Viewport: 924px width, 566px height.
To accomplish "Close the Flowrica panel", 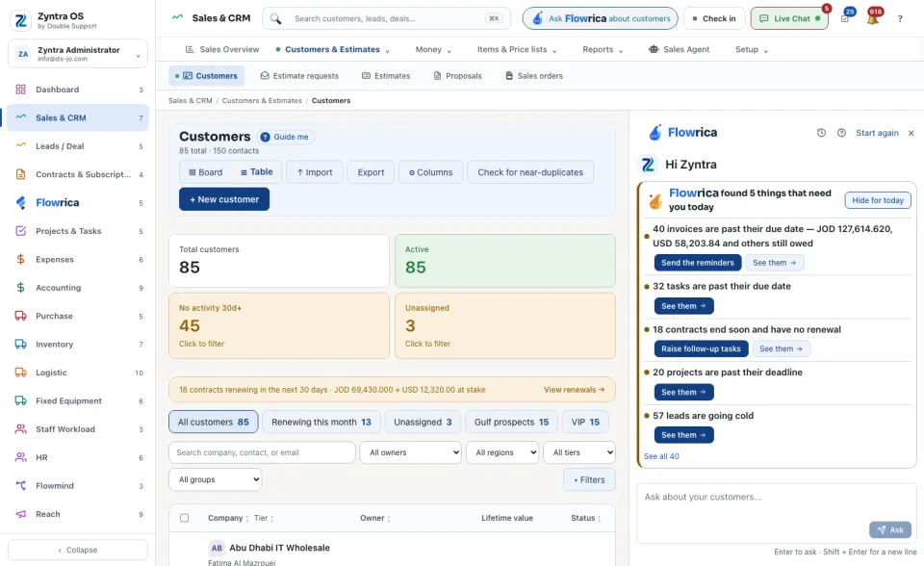I will point(911,133).
